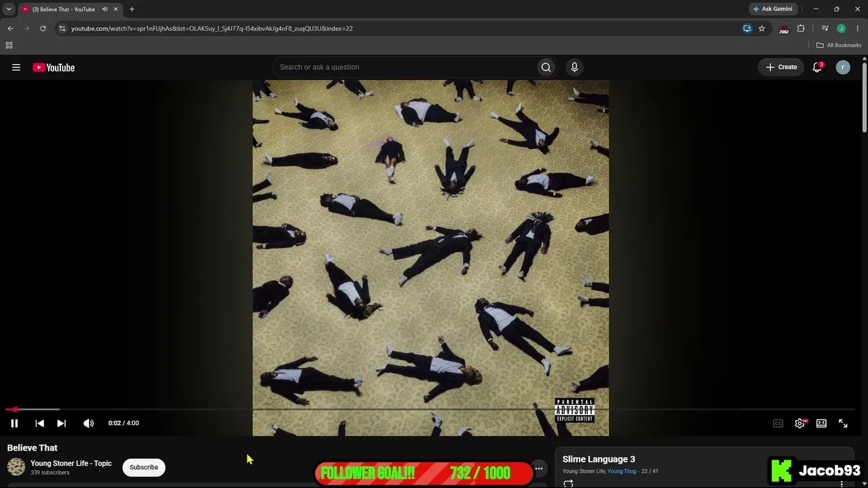Image resolution: width=868 pixels, height=488 pixels.
Task: Open the YouTube notifications bell
Action: point(817,67)
